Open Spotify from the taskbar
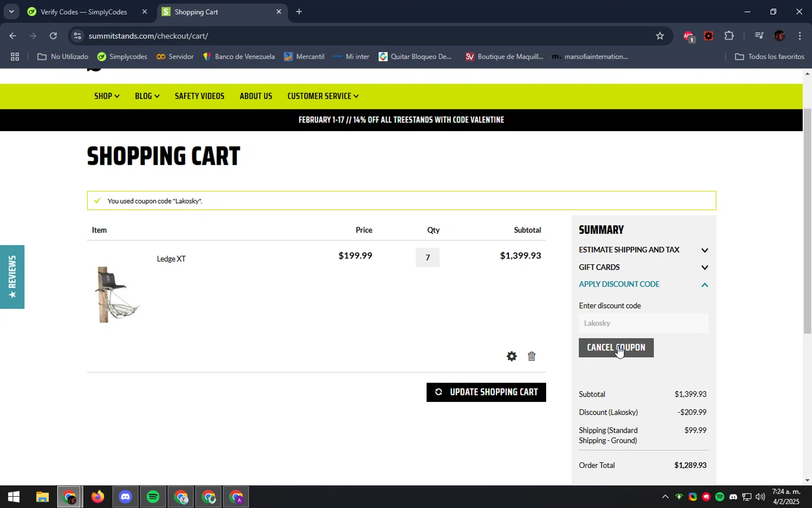 click(153, 497)
